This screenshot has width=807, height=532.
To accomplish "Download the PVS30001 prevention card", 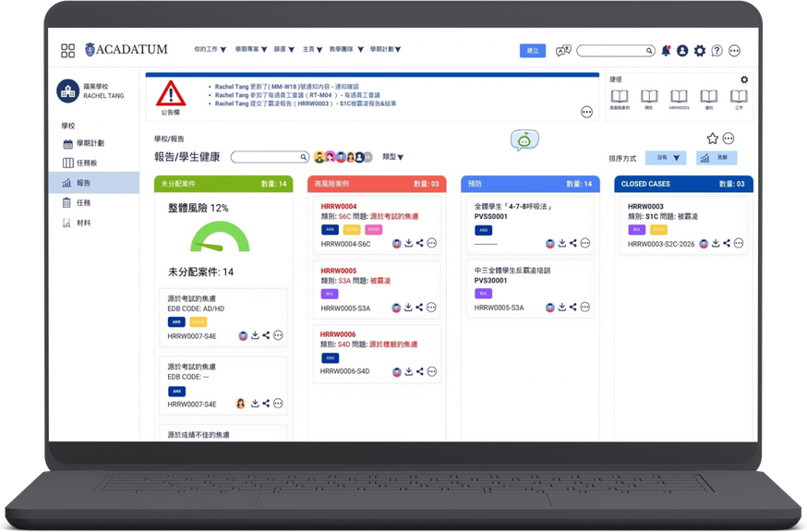I will tap(562, 308).
